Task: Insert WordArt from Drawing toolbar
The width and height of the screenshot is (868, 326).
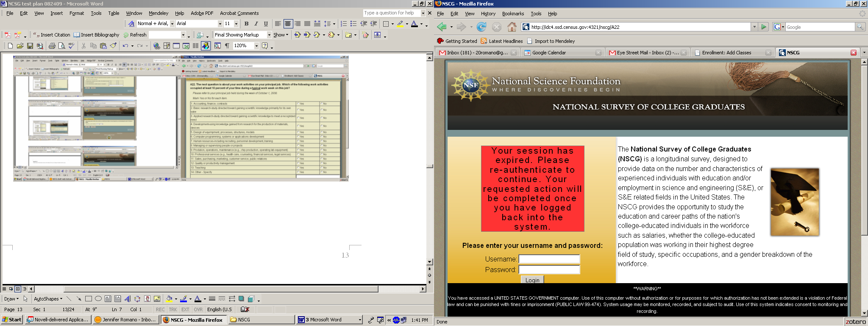Action: [127, 299]
